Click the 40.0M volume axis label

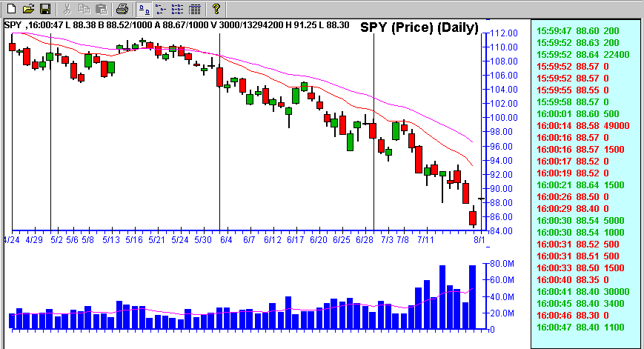point(502,297)
